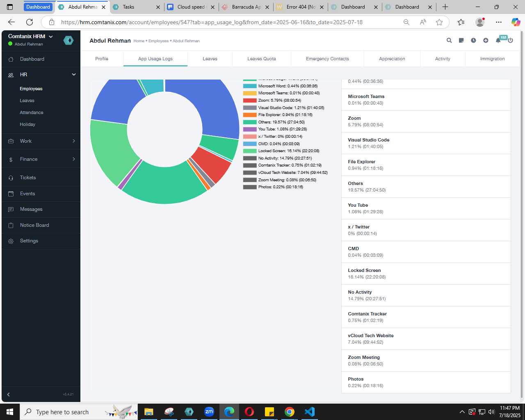Click the Zoom 5.79% list row
525x420 pixels.
pyautogui.click(x=426, y=121)
